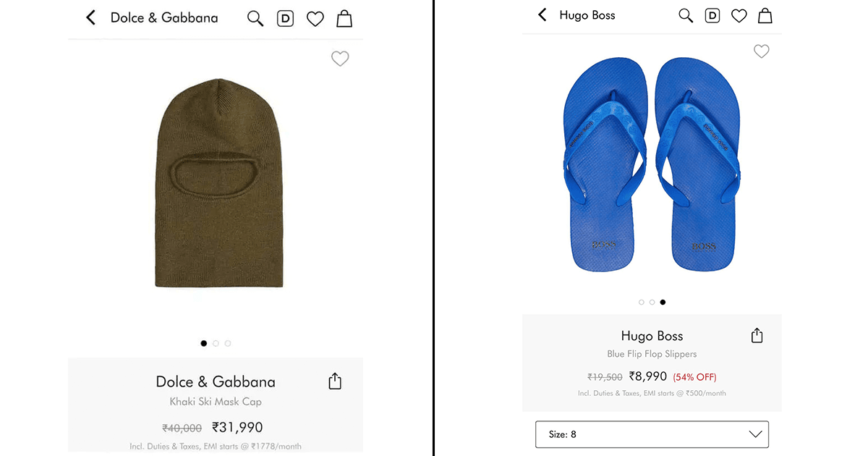Tap the back arrow on the ski mask page
This screenshot has height=456, width=868.
click(x=90, y=17)
